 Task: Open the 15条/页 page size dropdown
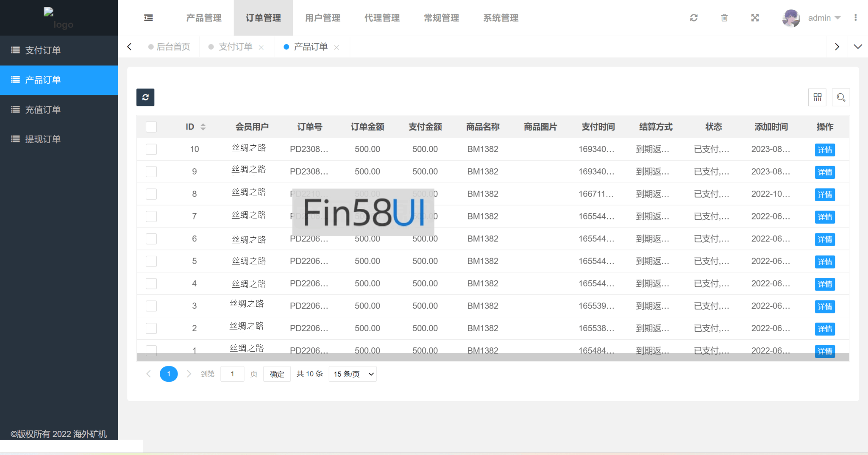click(352, 374)
